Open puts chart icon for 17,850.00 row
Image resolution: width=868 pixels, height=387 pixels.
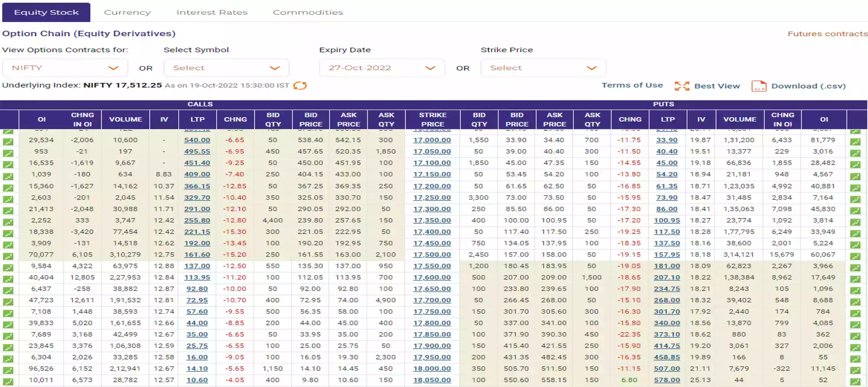[855, 336]
